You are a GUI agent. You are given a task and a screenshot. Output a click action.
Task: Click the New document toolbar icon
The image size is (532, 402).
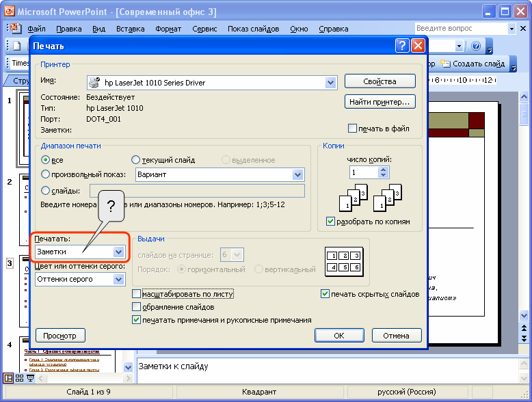click(16, 46)
